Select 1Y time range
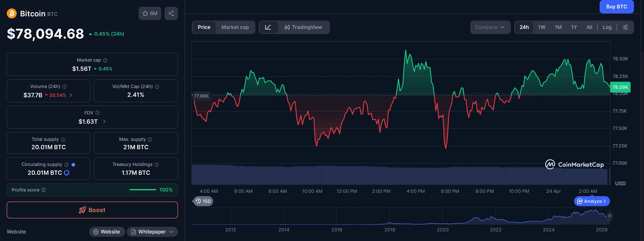The height and width of the screenshot is (241, 644). pyautogui.click(x=574, y=27)
